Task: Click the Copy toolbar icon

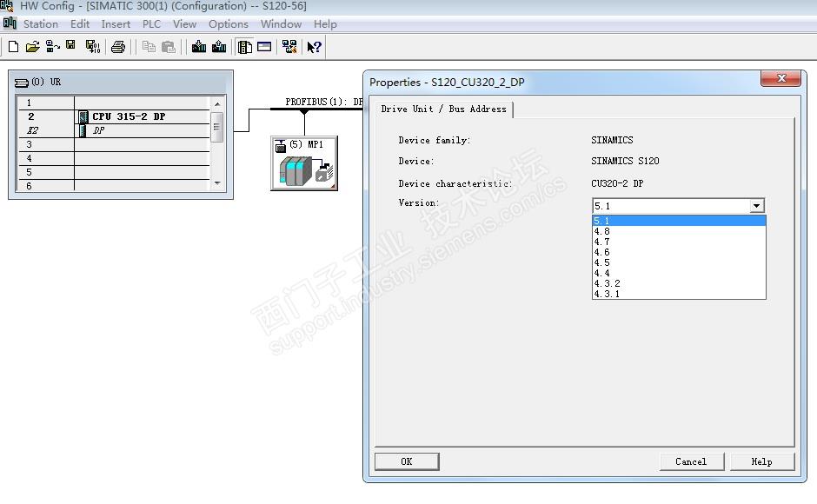Action: click(x=149, y=47)
